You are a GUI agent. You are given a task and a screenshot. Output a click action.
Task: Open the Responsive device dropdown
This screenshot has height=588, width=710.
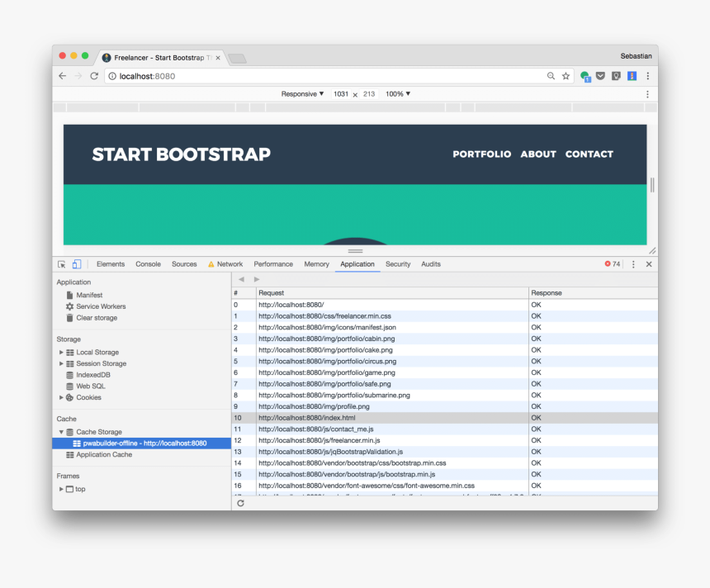[x=302, y=94]
